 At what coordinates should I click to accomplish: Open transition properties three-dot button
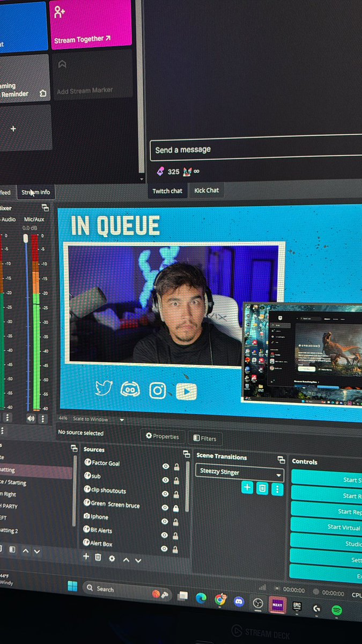pyautogui.click(x=277, y=488)
